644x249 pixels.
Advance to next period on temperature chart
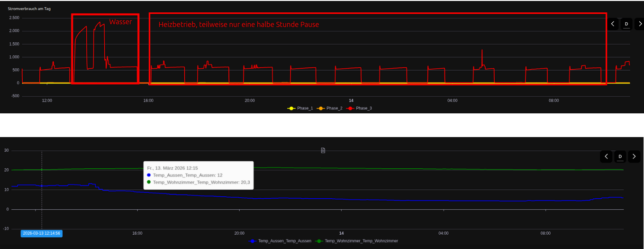634,157
